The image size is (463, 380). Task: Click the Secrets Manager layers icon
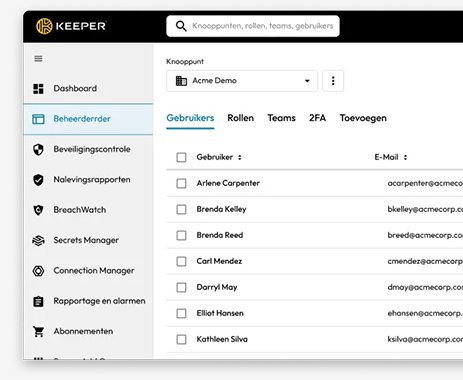[x=38, y=240]
